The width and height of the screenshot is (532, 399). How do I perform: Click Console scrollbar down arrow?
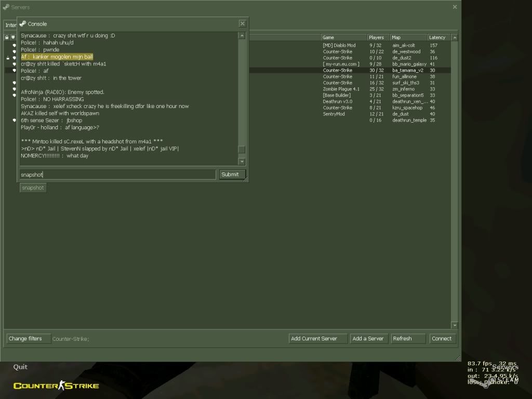coord(242,162)
